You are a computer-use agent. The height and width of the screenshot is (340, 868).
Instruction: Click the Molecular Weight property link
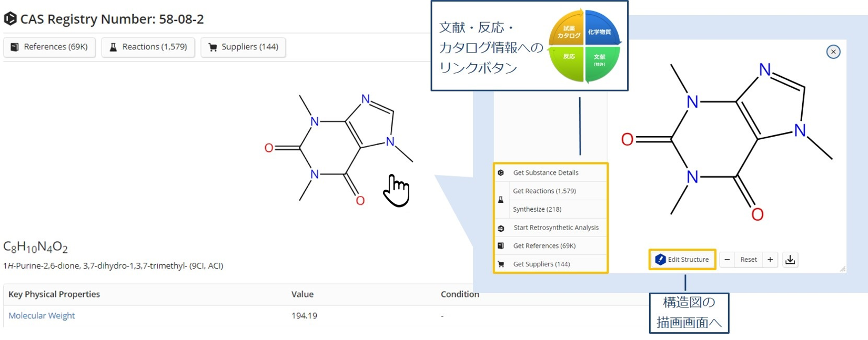[42, 316]
